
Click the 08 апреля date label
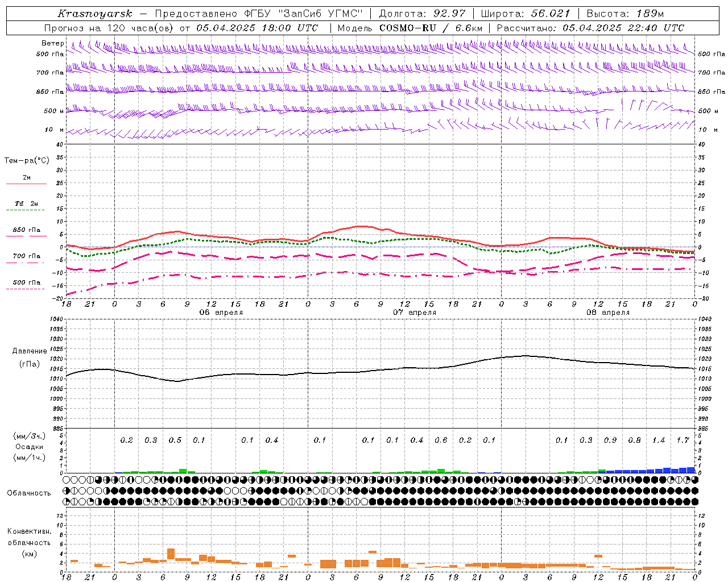[x=608, y=313]
